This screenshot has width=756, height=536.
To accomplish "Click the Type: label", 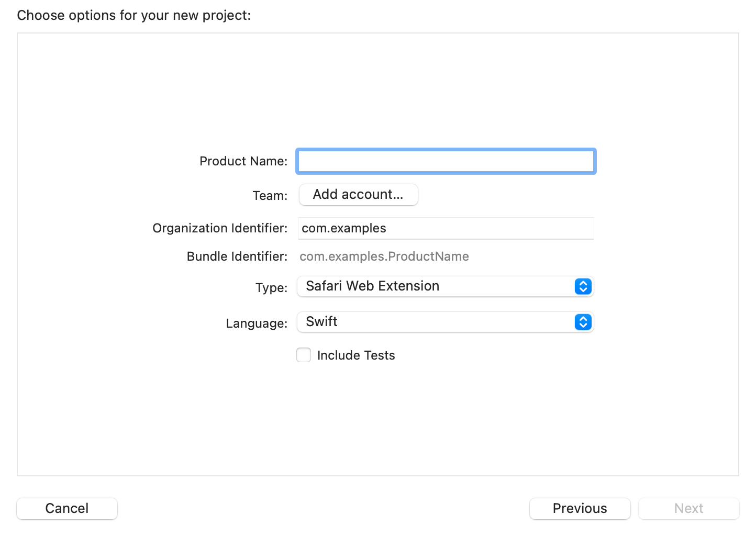I will [x=271, y=288].
